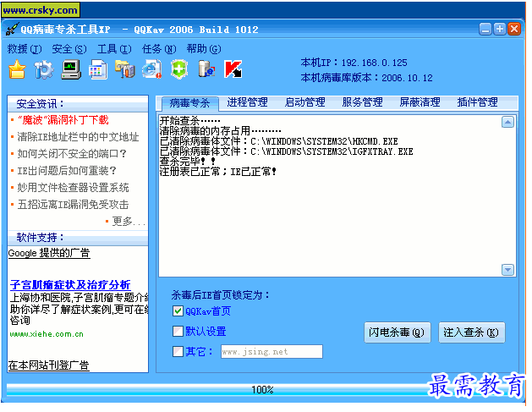Click the 在本网站刊登广告 link

(x=48, y=365)
